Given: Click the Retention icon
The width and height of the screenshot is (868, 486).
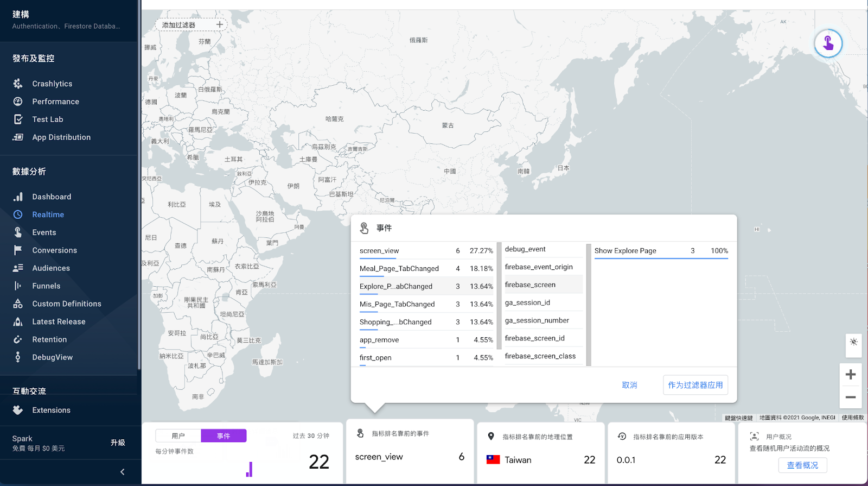Looking at the screenshot, I should (18, 339).
